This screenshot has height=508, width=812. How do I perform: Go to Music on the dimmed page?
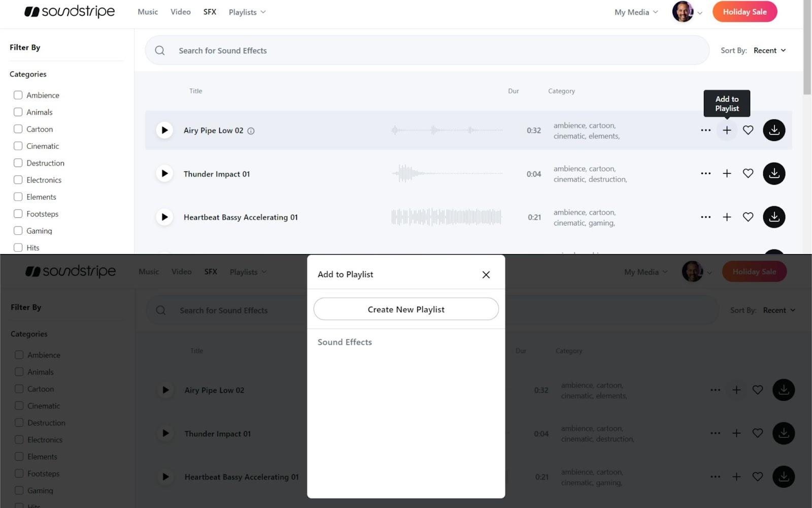point(149,272)
